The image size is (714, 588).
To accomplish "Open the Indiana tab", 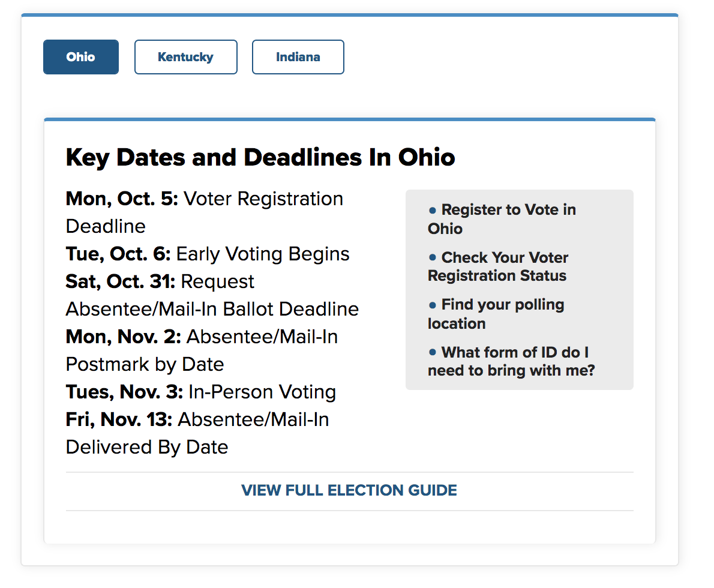I will (298, 57).
